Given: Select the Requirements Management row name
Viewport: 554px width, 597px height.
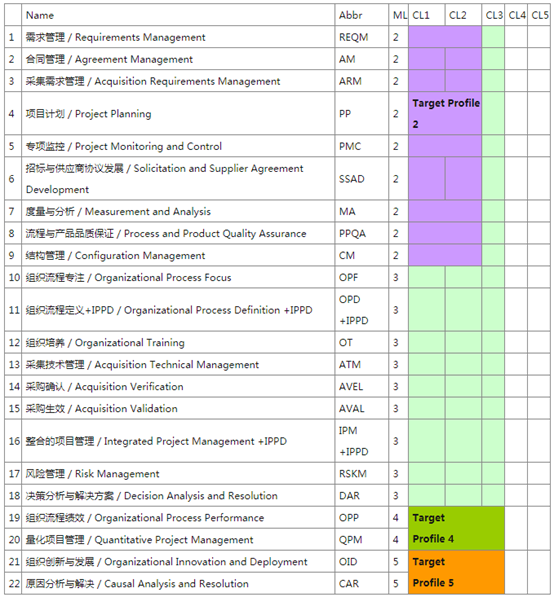Looking at the screenshot, I should [x=178, y=37].
